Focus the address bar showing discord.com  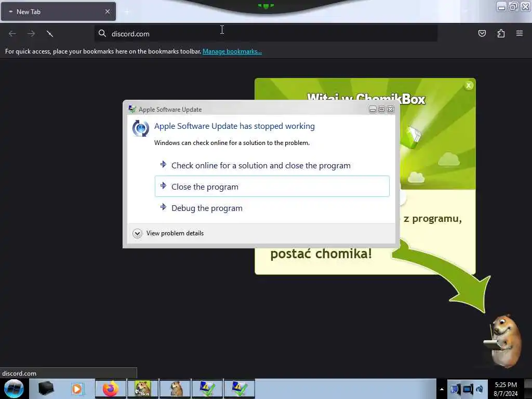[x=265, y=34]
